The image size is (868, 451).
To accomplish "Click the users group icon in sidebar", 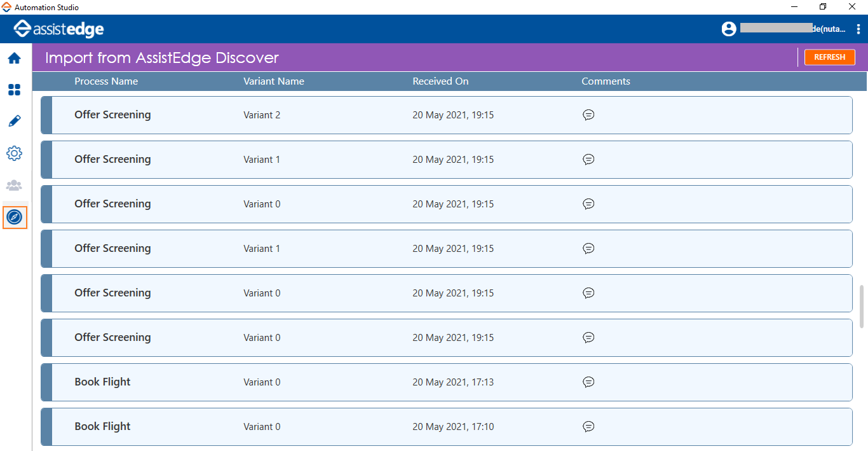I will point(14,186).
